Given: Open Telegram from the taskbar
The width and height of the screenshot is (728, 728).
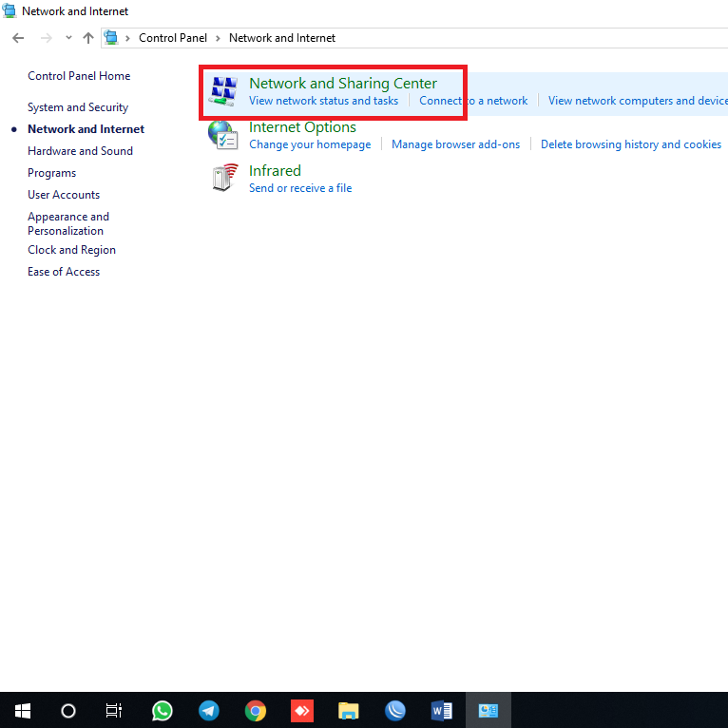Looking at the screenshot, I should coord(209,710).
